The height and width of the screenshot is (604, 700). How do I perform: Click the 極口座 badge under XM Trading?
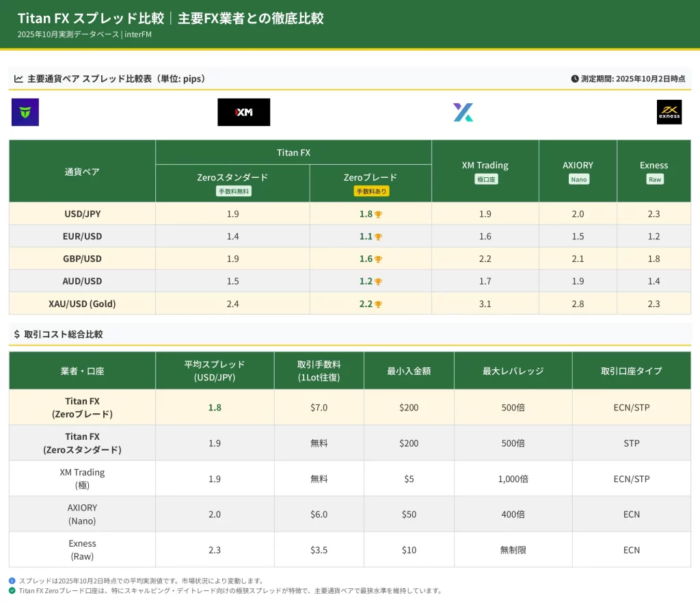485,179
